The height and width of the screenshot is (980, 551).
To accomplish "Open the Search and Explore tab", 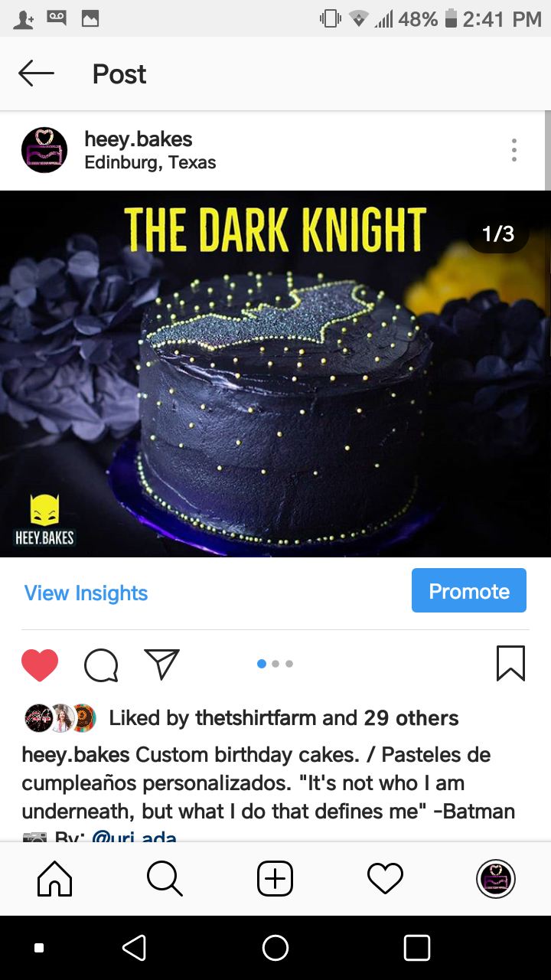I will click(165, 879).
